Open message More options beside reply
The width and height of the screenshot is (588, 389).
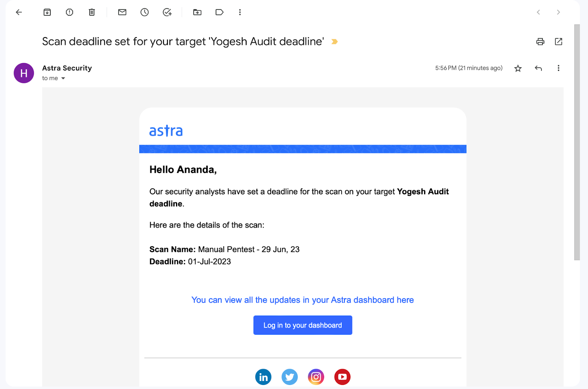click(x=559, y=68)
